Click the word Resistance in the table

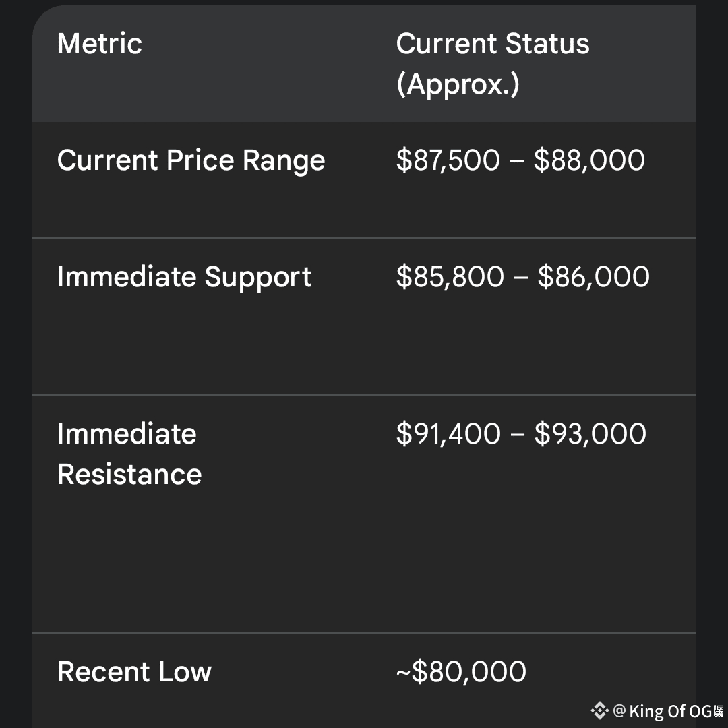[129, 475]
